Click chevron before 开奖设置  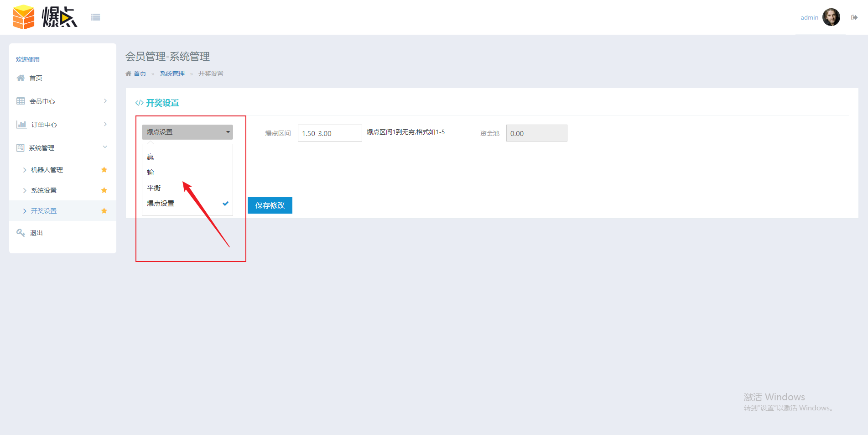click(25, 211)
